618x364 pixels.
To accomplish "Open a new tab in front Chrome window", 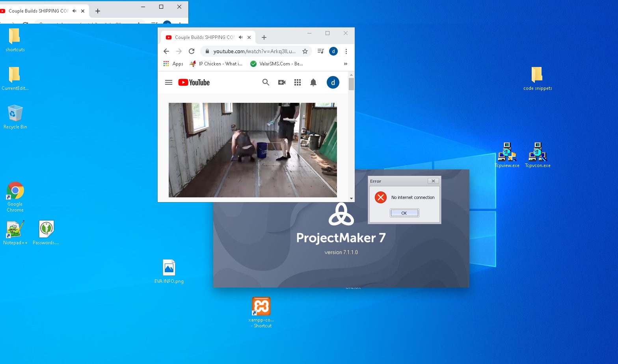I will (264, 37).
